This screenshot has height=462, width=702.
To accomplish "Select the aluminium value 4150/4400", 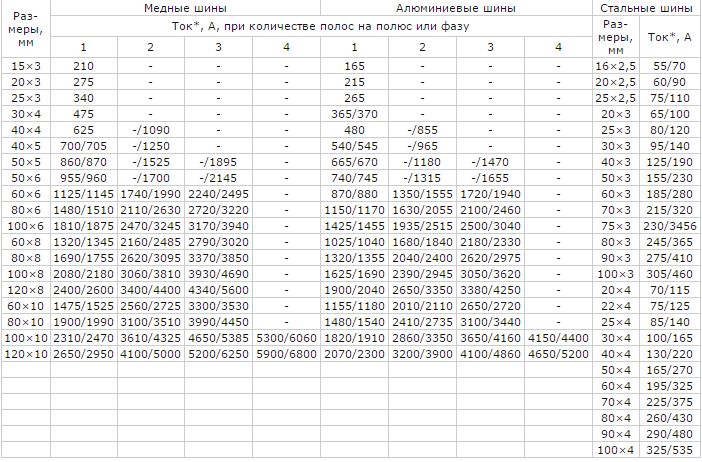I will (x=558, y=338).
